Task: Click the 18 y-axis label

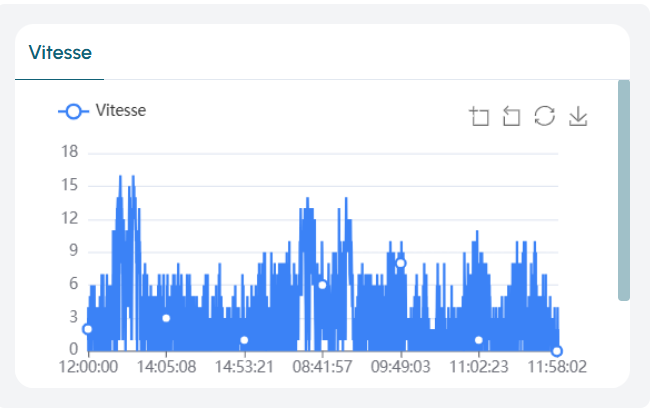Action: click(69, 153)
